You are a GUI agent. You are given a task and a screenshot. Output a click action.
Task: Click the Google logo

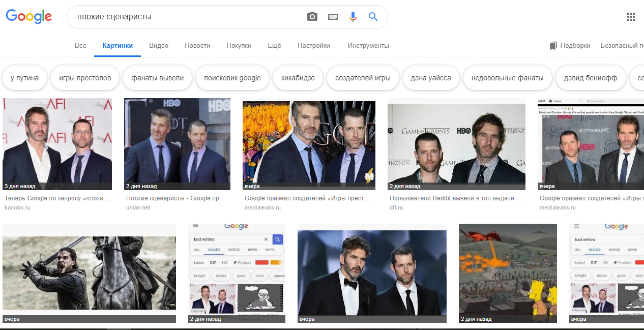(x=29, y=16)
